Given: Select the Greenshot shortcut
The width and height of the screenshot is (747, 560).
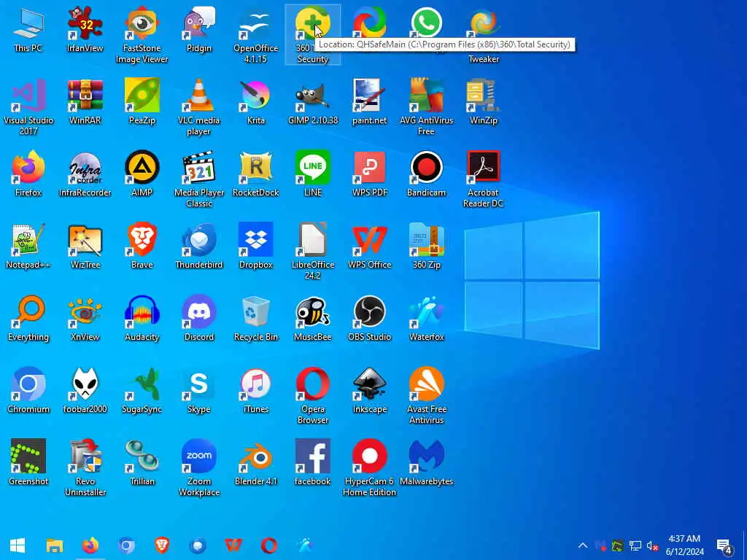Looking at the screenshot, I should [x=28, y=463].
